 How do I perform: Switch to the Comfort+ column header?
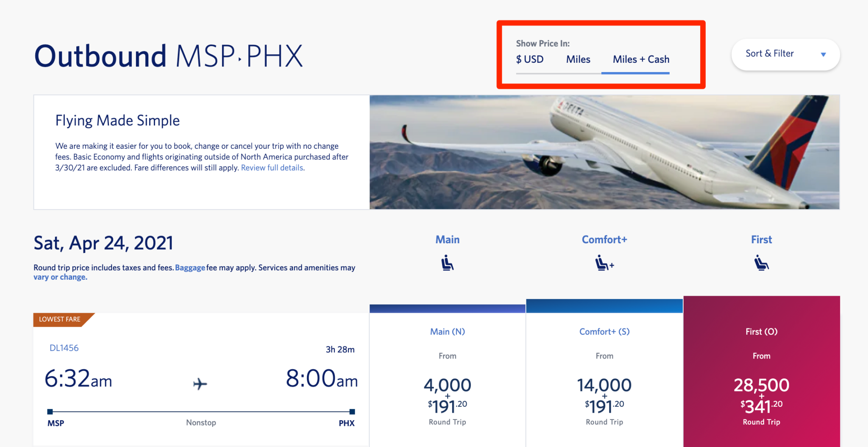tap(604, 239)
